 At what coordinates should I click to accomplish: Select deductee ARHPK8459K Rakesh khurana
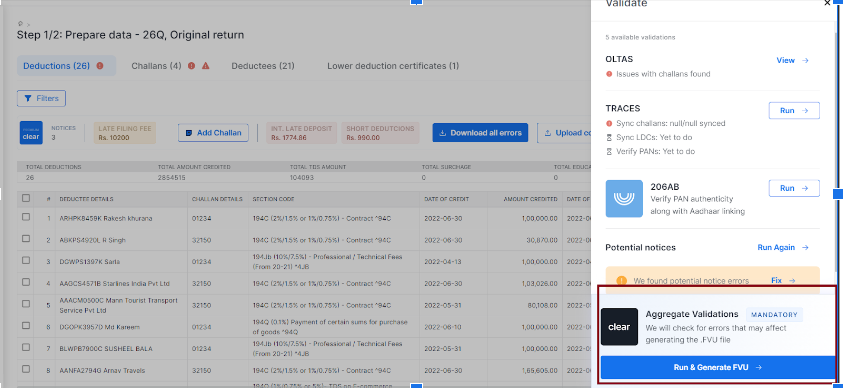pos(106,219)
